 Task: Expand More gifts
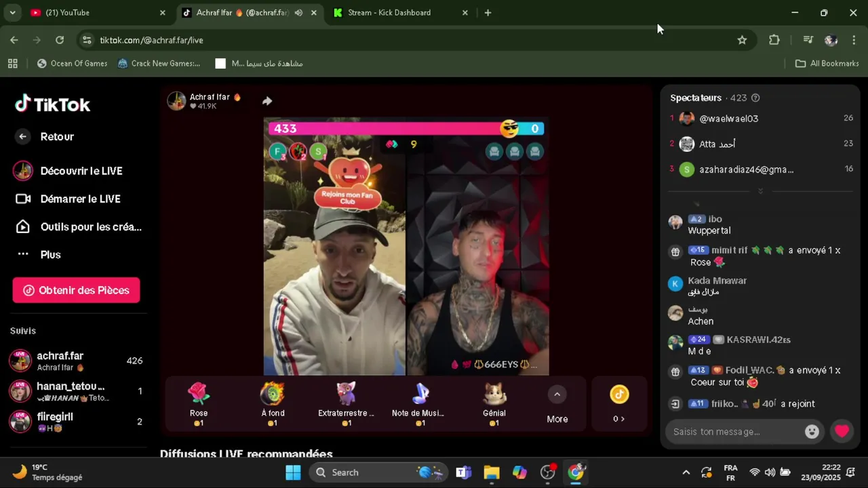557,405
